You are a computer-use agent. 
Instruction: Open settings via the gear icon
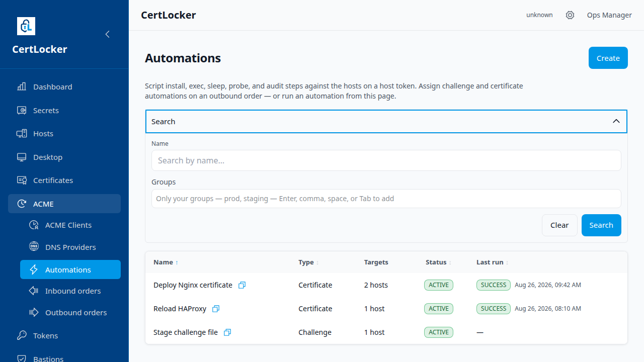570,15
